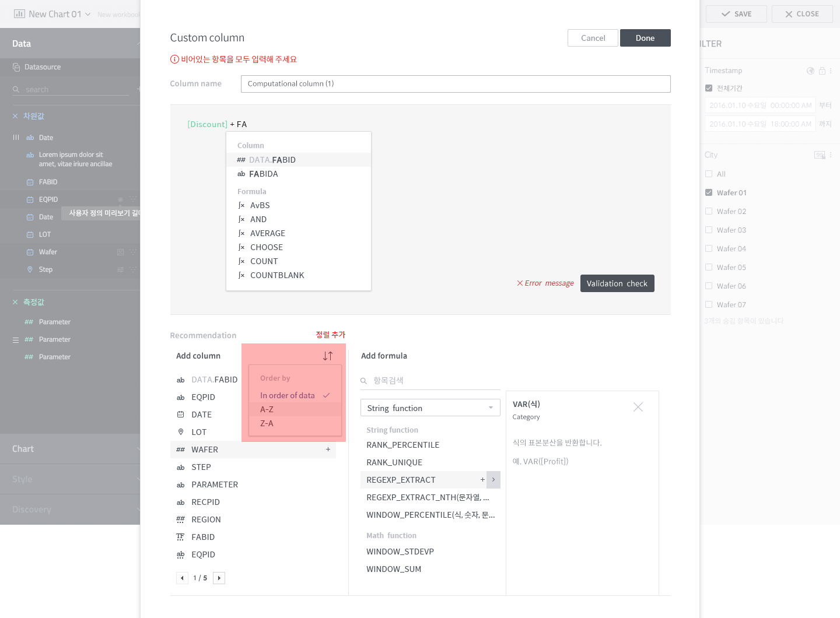Go to previous page of columns
The height and width of the screenshot is (618, 840).
182,578
